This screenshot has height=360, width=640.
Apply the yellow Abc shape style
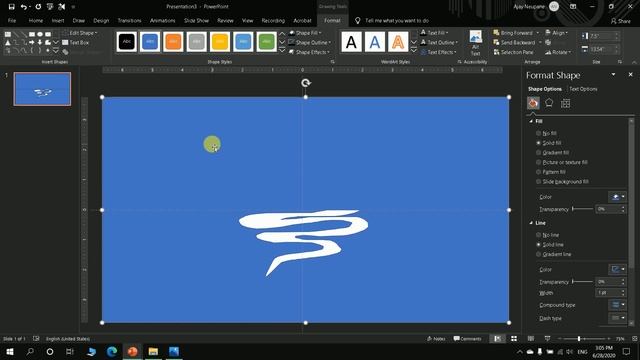point(220,42)
